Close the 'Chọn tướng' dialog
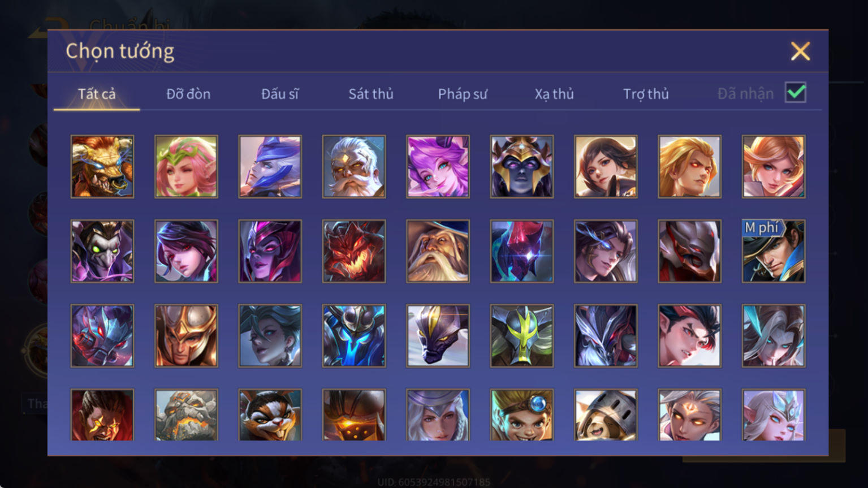This screenshot has height=488, width=868. (800, 51)
